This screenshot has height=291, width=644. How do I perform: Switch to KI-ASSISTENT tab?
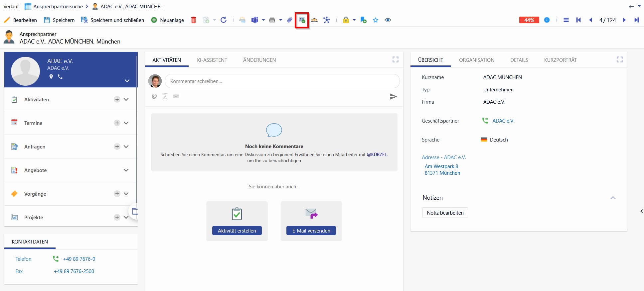tap(212, 60)
